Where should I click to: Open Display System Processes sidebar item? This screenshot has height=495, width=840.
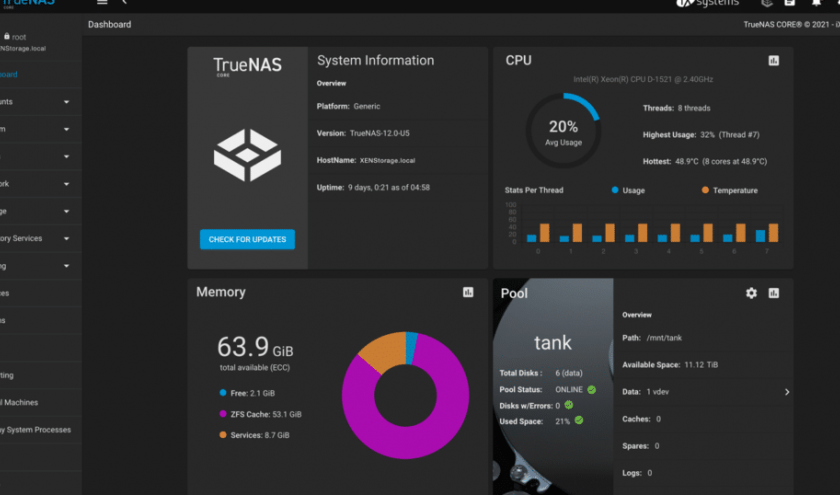pos(36,430)
